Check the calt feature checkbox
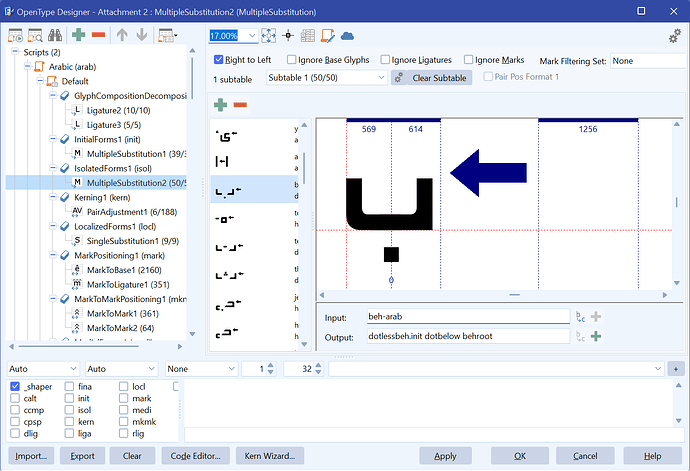Image resolution: width=690 pixels, height=471 pixels. (15, 398)
